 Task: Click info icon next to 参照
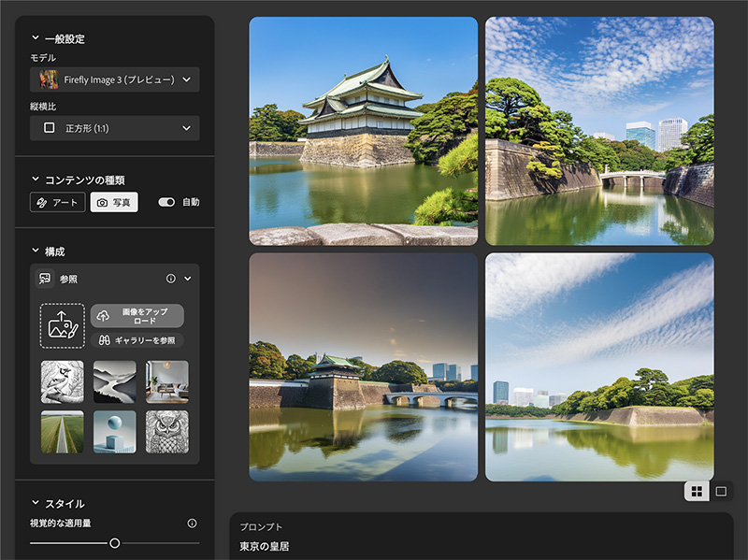tap(171, 279)
